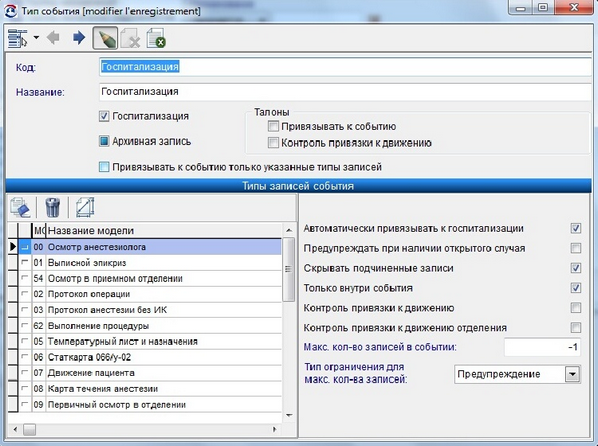
Task: Check Контроль привязки к движению отделения
Action: [575, 328]
